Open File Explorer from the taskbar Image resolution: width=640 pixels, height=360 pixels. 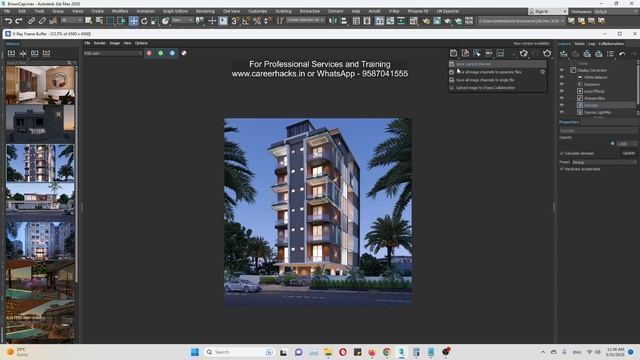pyautogui.click(x=328, y=352)
